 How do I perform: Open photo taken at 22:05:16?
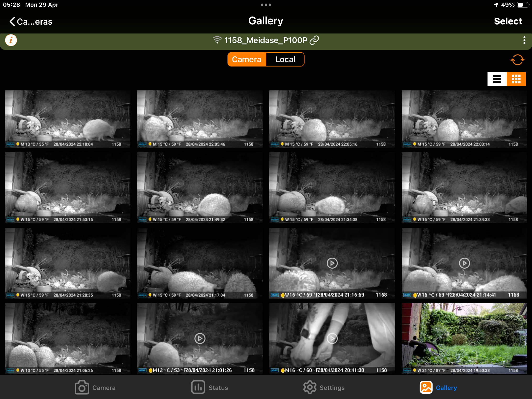tap(332, 119)
